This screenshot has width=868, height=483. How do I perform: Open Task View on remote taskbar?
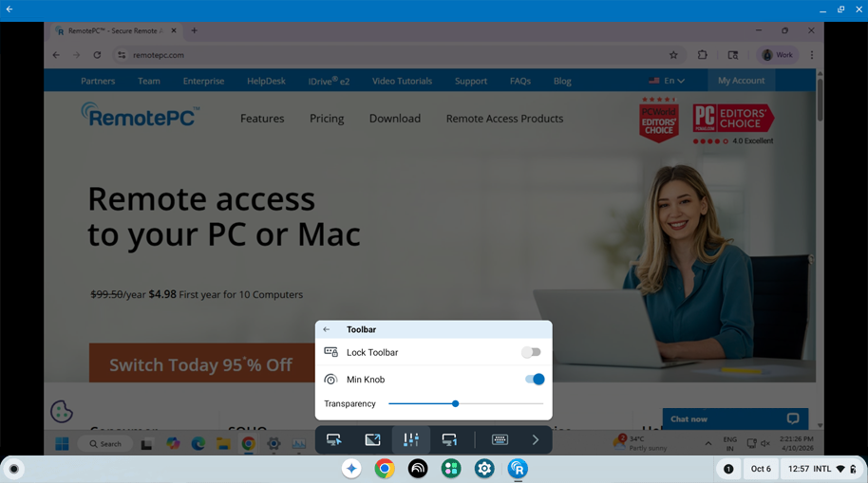146,444
